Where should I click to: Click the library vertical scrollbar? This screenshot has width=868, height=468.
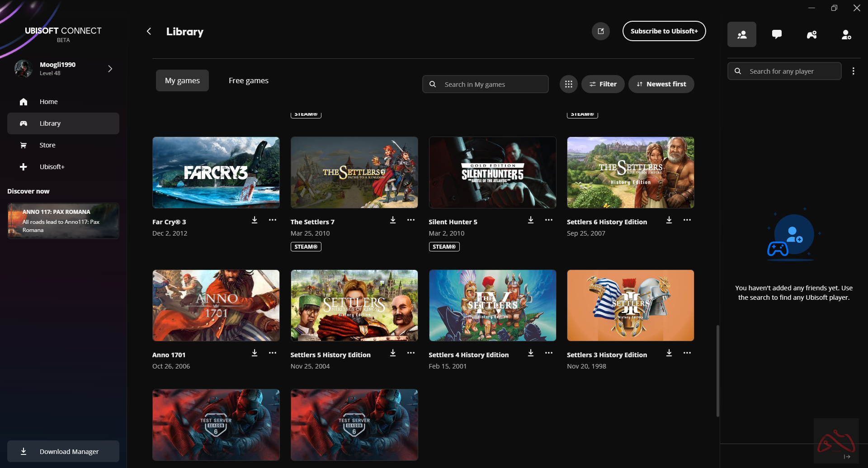pyautogui.click(x=717, y=371)
